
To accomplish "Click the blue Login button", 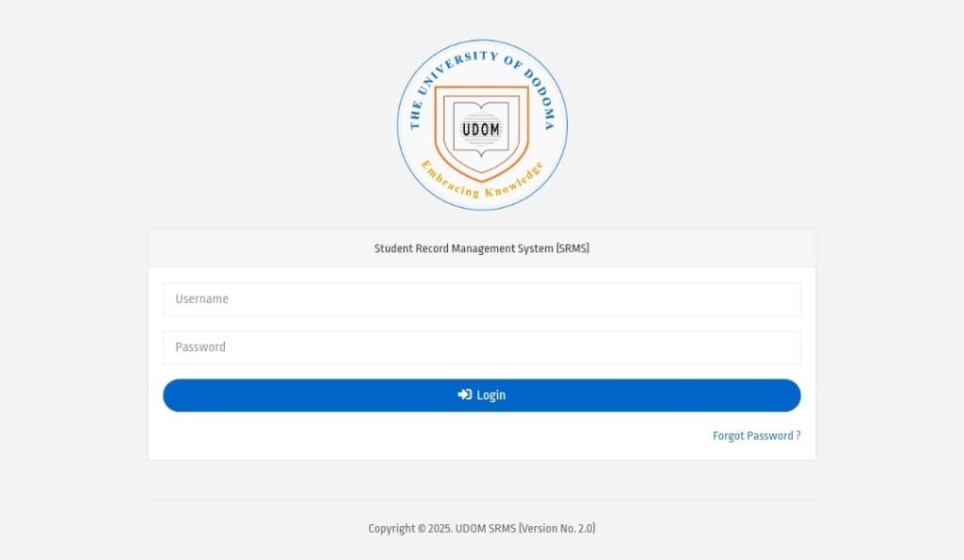I will tap(482, 395).
